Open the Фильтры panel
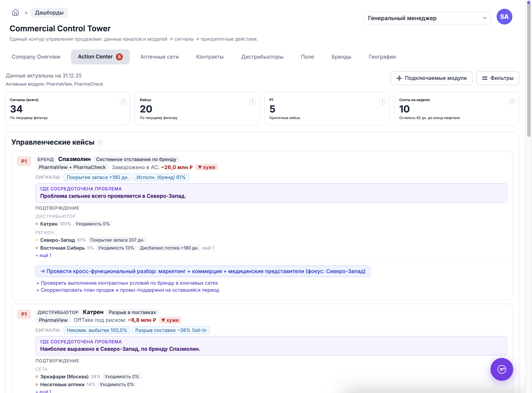This screenshot has width=532, height=393. [497, 78]
